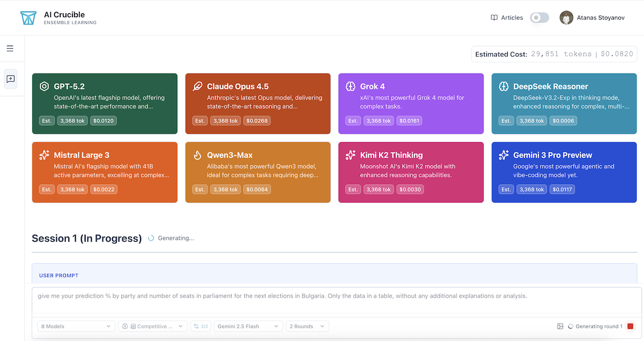Screen dimensions: 644x341
Task: Click the GPT-5.2 model icon
Action: (44, 86)
